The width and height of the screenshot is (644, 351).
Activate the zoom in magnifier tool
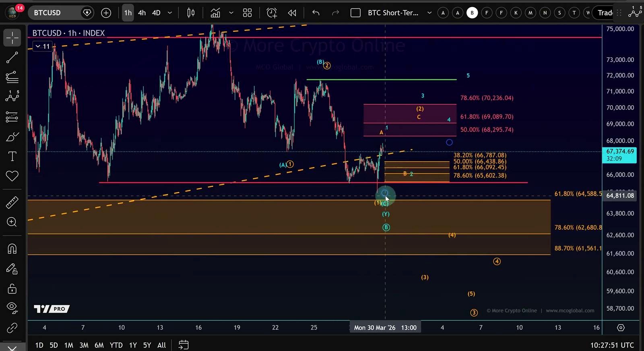[x=12, y=222]
